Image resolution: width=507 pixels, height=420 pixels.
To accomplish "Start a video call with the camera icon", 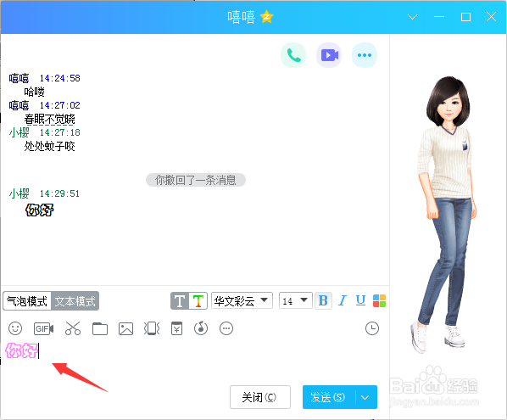I will tap(329, 55).
